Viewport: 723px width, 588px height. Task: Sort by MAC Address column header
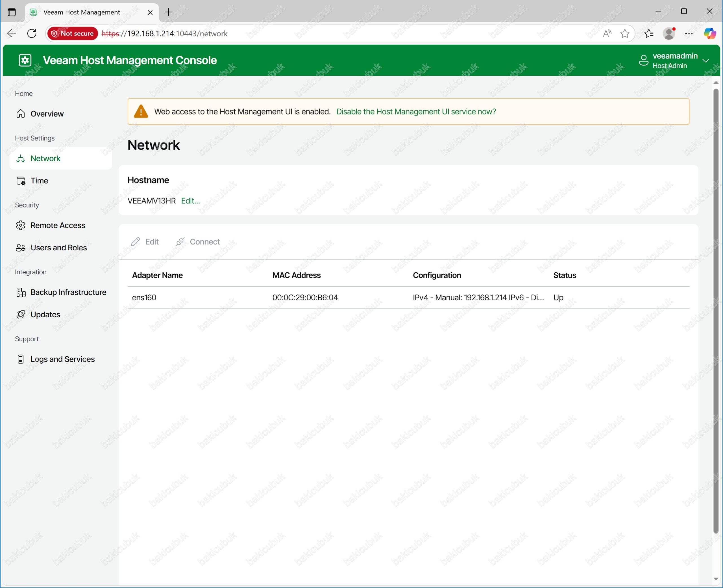[297, 275]
